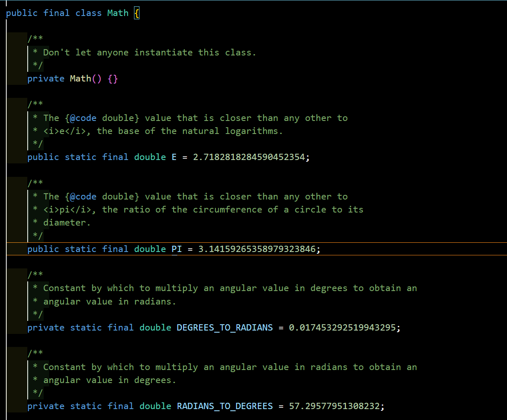Viewport: 507px width, 420px height.
Task: Place cursor on 'Don't let anyone instantiate' comment
Action: coord(149,52)
